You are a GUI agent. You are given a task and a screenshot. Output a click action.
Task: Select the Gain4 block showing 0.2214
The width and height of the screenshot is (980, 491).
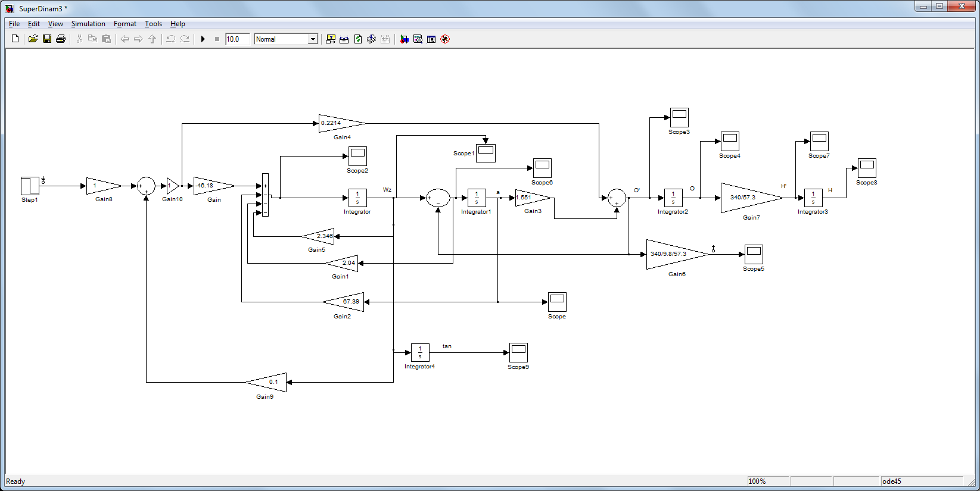[x=342, y=123]
